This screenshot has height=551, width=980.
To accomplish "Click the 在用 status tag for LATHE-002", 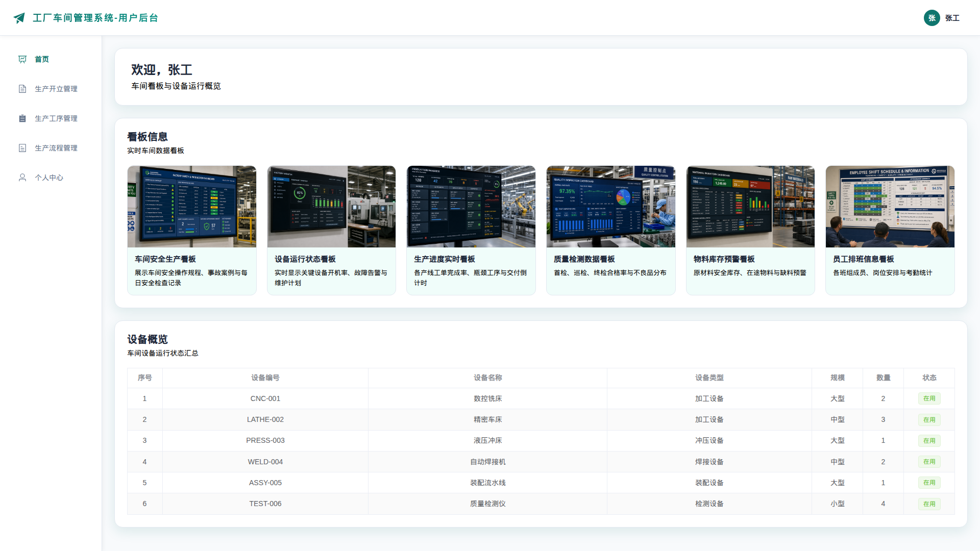I will coord(929,420).
